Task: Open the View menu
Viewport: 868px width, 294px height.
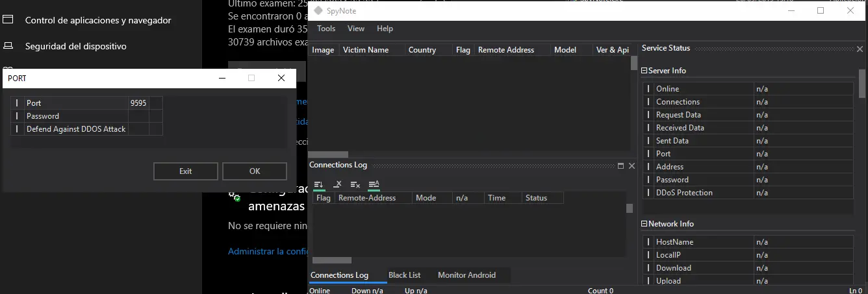Action: (356, 29)
